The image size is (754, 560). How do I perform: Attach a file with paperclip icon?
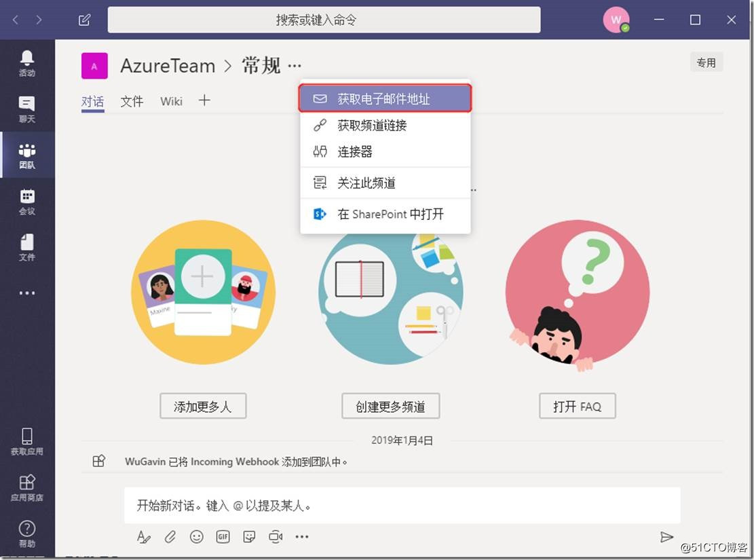[x=170, y=536]
